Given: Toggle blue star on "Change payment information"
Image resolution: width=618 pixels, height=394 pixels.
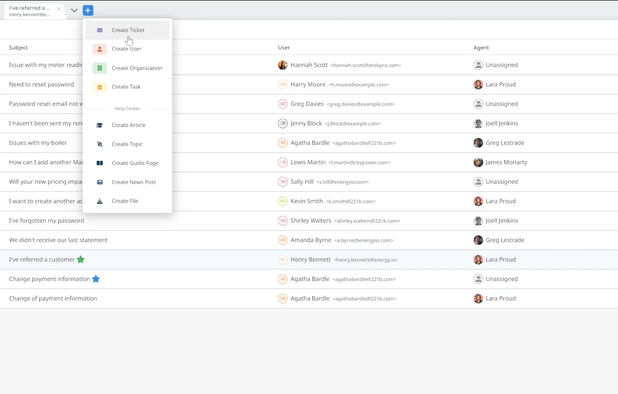Looking at the screenshot, I should pos(96,279).
